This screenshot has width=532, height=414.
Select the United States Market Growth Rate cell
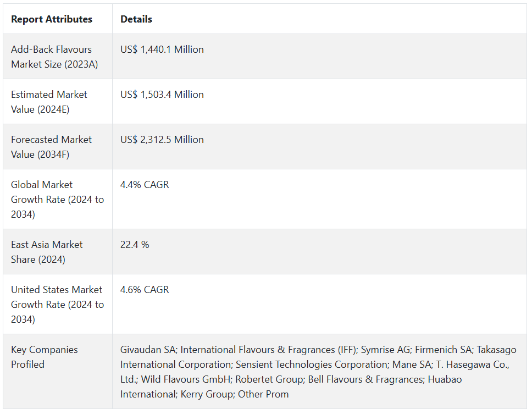(57, 304)
